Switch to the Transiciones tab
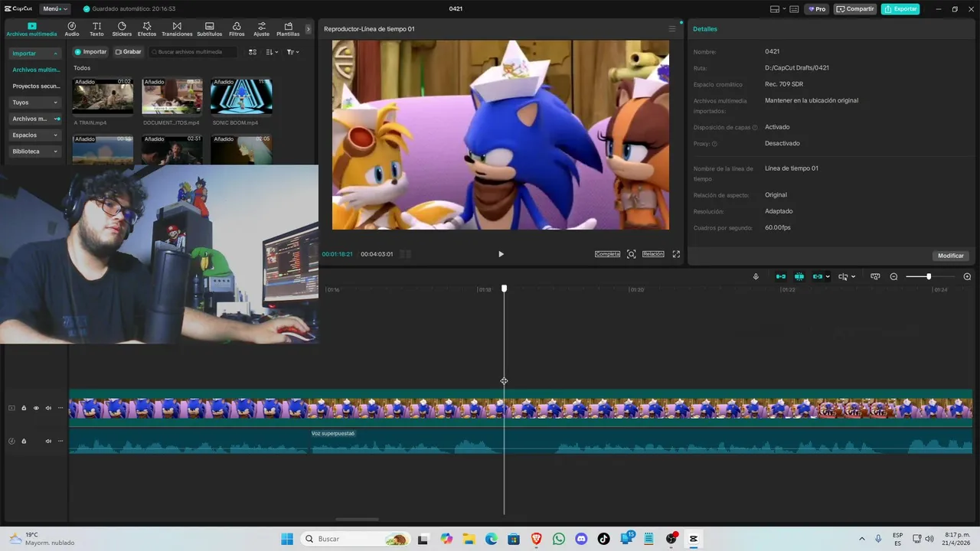980x551 pixels. click(x=177, y=29)
